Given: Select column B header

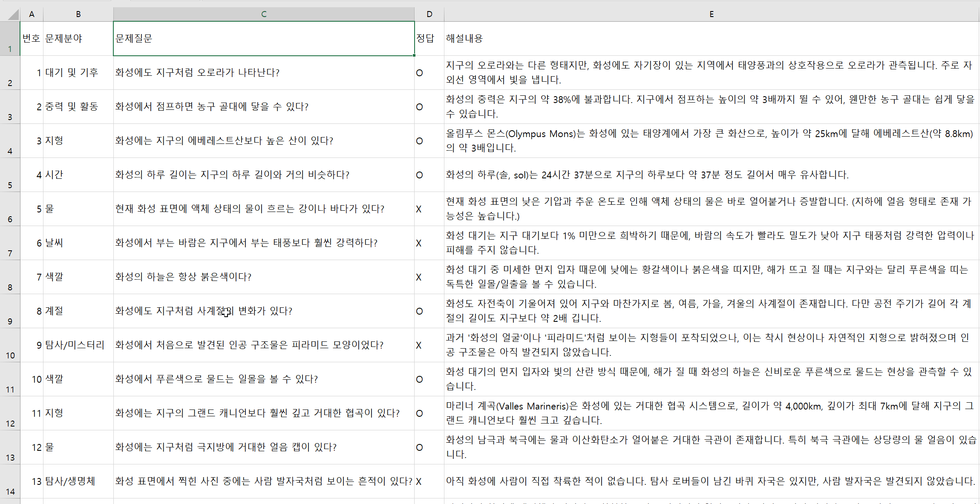Looking at the screenshot, I should (78, 14).
